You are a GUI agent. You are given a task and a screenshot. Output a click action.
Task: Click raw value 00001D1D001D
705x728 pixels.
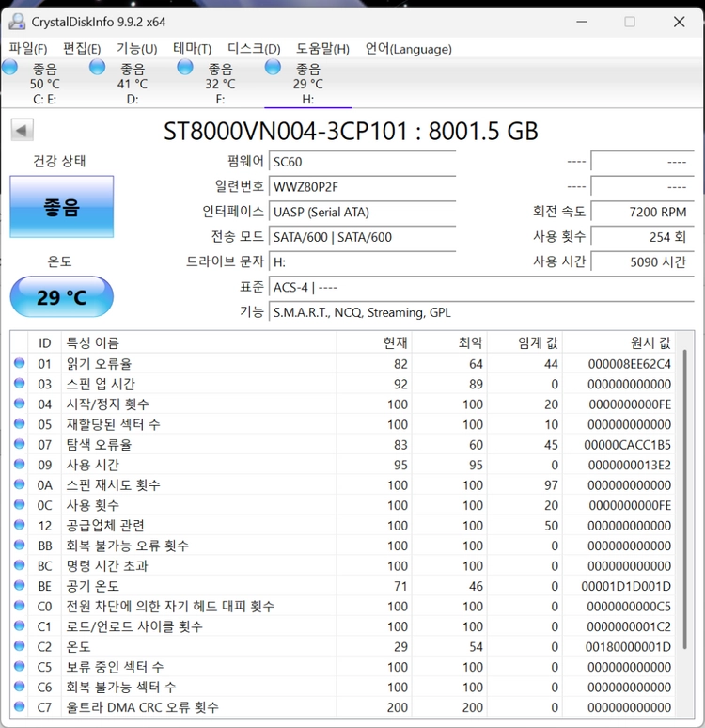point(626,586)
